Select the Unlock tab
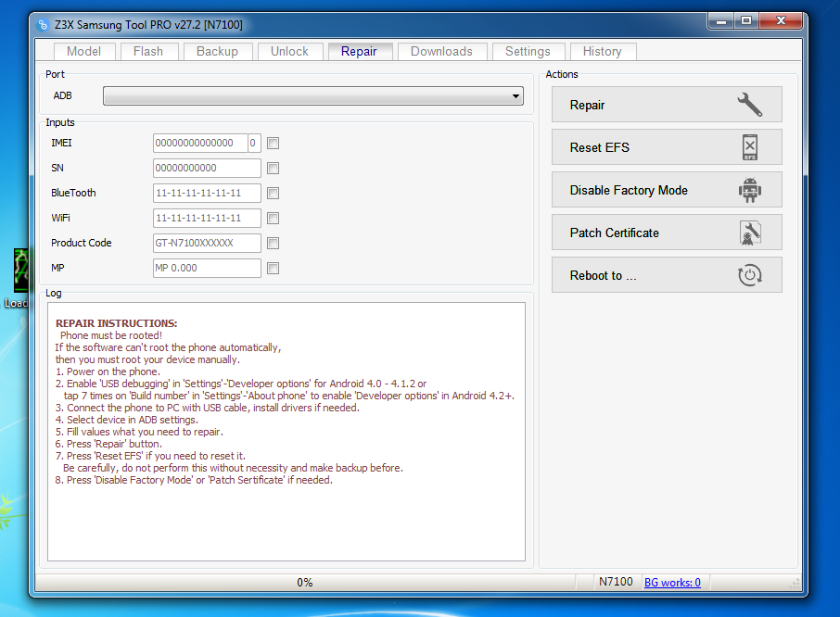 click(290, 51)
